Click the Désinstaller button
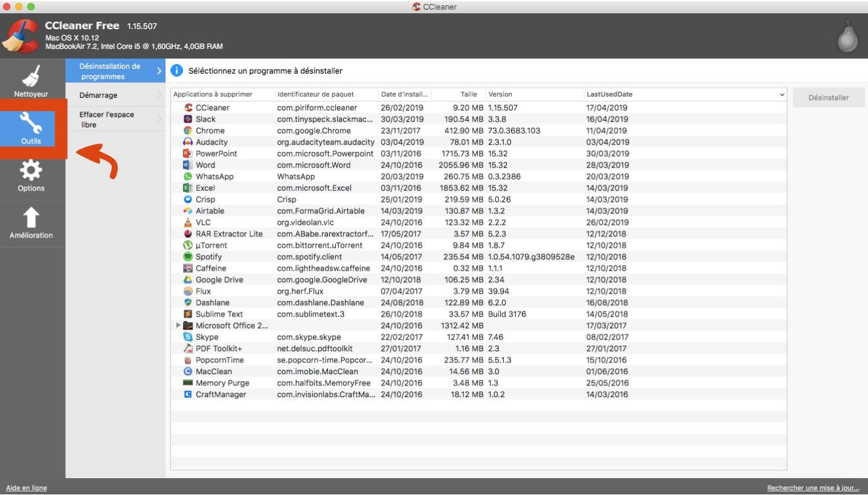 (829, 97)
